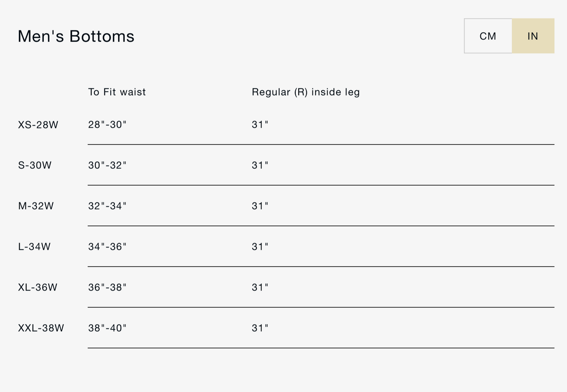Switch units to CM
The width and height of the screenshot is (567, 392).
click(488, 36)
